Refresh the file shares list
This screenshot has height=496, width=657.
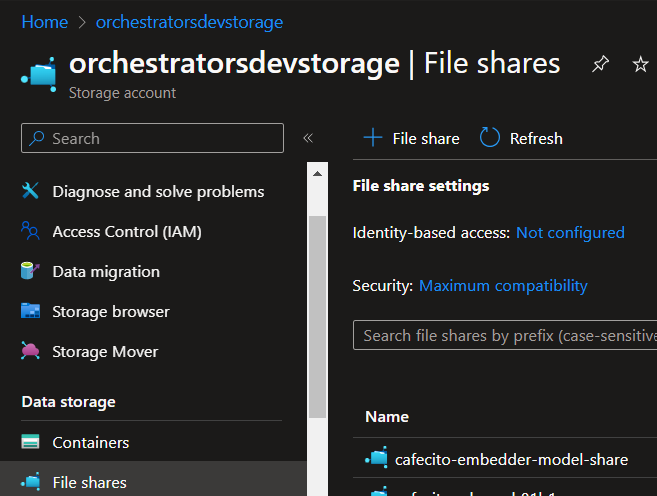click(521, 138)
